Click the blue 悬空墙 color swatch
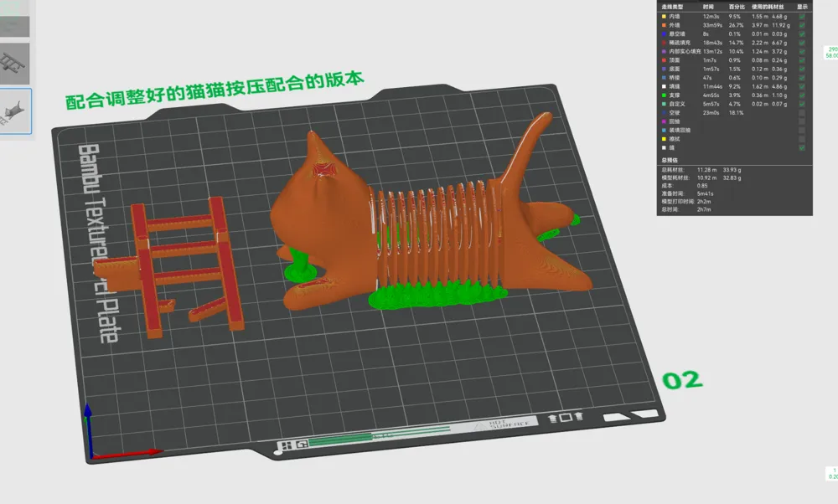Viewport: 838px width, 504px height. 664,33
